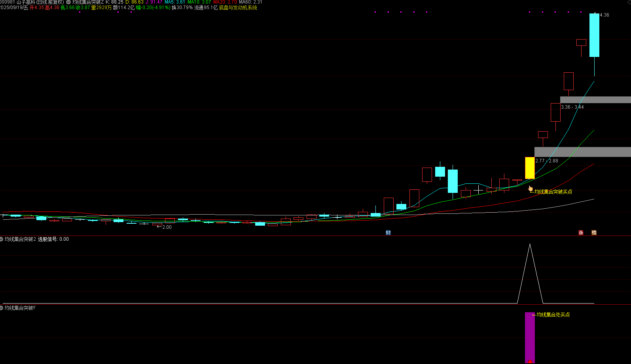Image resolution: width=631 pixels, height=364 pixels.
Task: Click the 底盘与发动机系统 sector link
Action: coord(238,8)
